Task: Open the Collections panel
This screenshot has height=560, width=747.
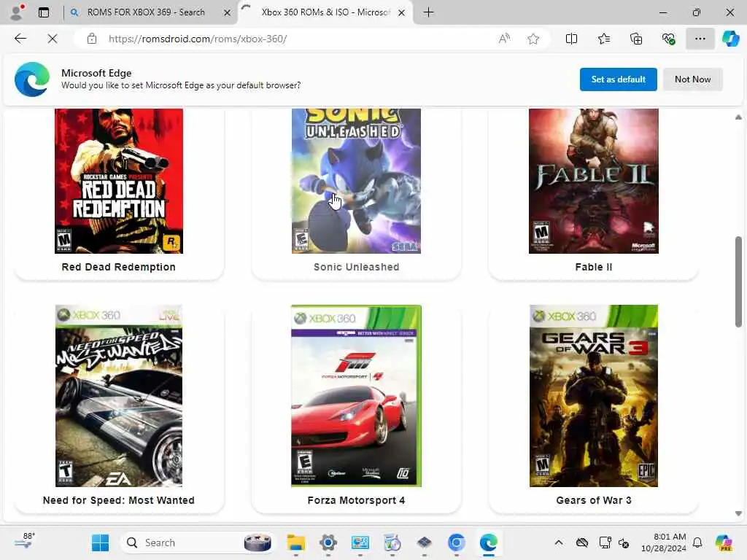Action: tap(636, 39)
